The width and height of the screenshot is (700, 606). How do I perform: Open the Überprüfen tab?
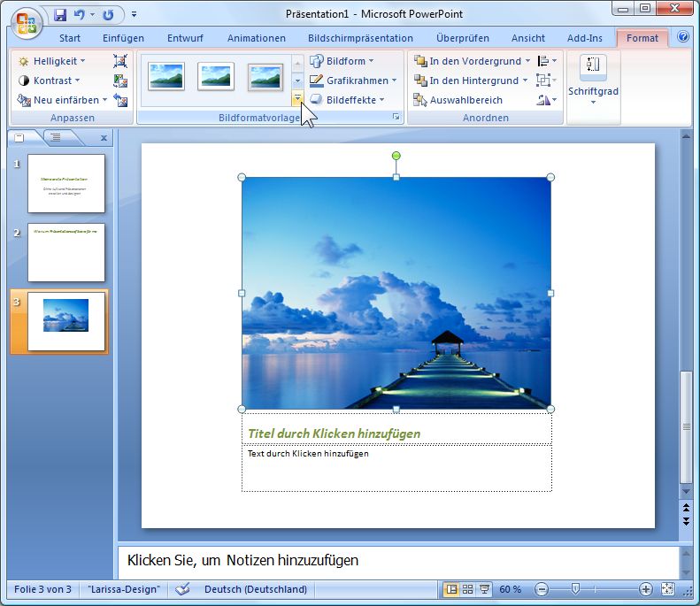click(x=463, y=38)
